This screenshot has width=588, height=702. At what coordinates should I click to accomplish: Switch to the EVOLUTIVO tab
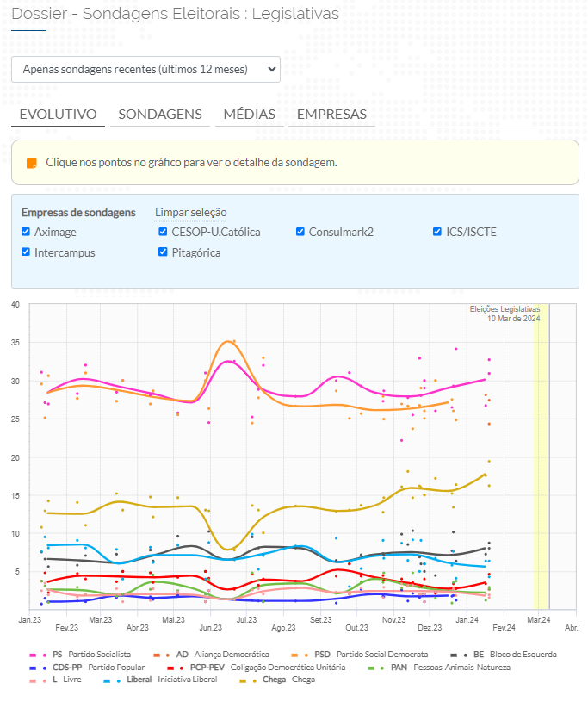(58, 115)
